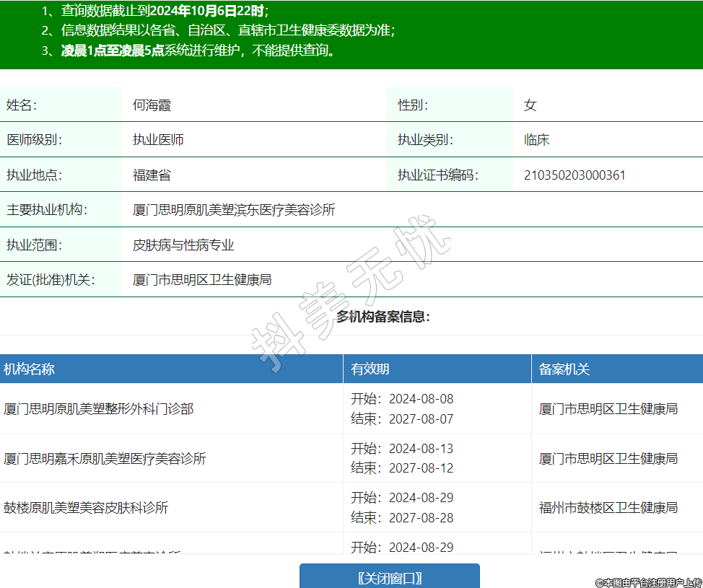
Task: Select the 厦门思明嘉禾原肌美塑医疗美容诊所 row
Action: coord(105,459)
